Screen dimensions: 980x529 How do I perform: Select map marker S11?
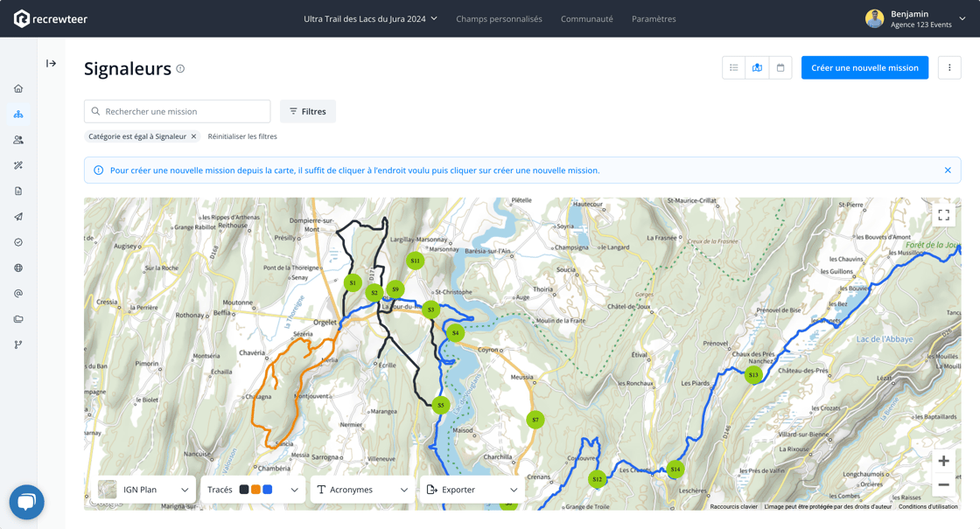[415, 261]
